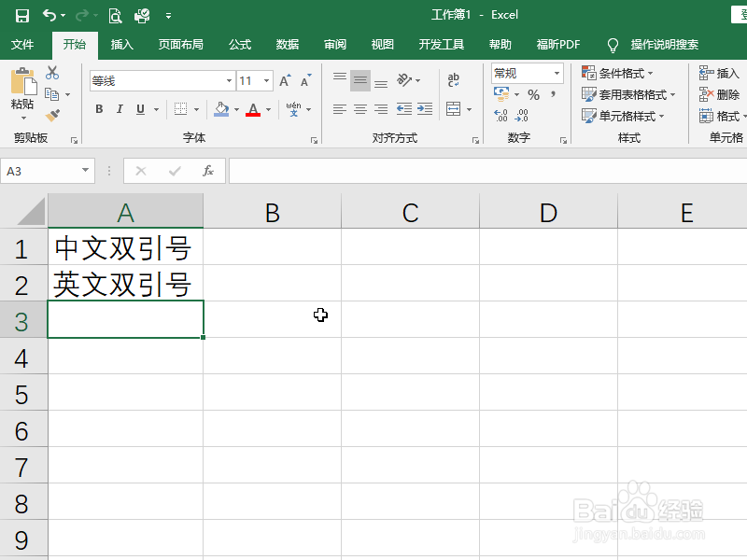The width and height of the screenshot is (747, 560).
Task: Toggle Bold formatting
Action: (x=99, y=109)
